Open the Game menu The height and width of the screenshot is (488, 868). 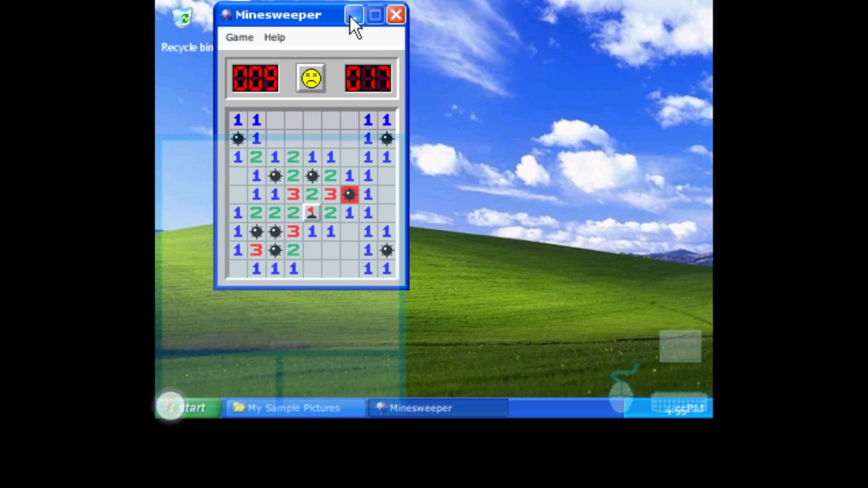pos(239,37)
